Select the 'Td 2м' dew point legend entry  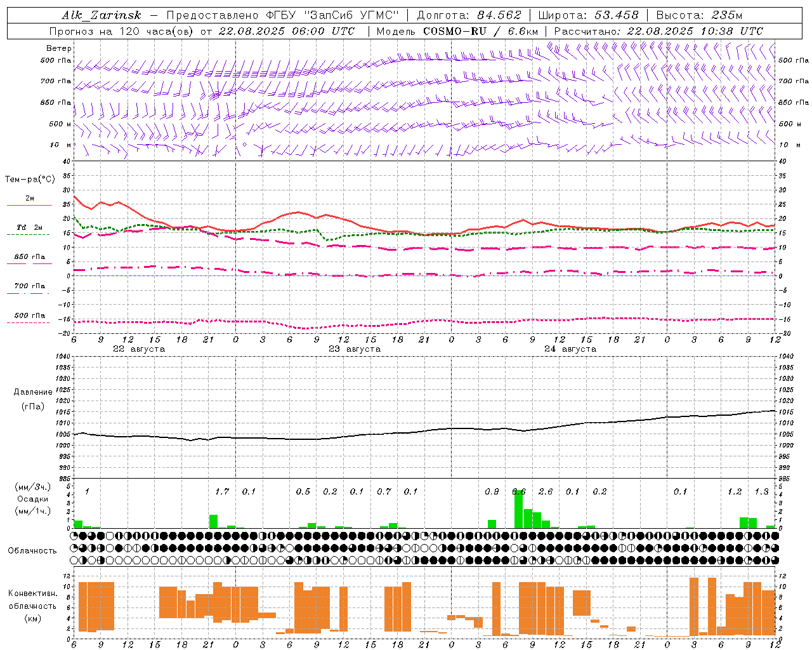pyautogui.click(x=30, y=227)
